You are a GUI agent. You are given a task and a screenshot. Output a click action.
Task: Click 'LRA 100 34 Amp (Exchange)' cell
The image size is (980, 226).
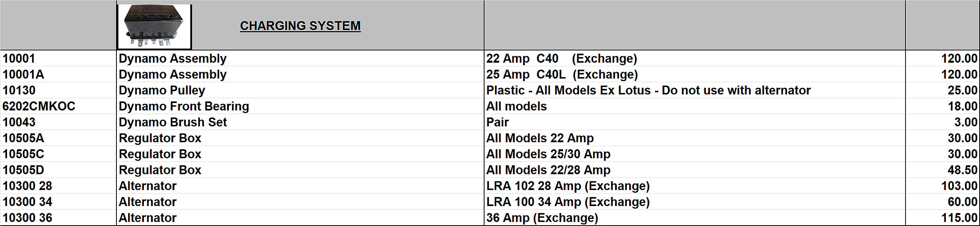(568, 202)
